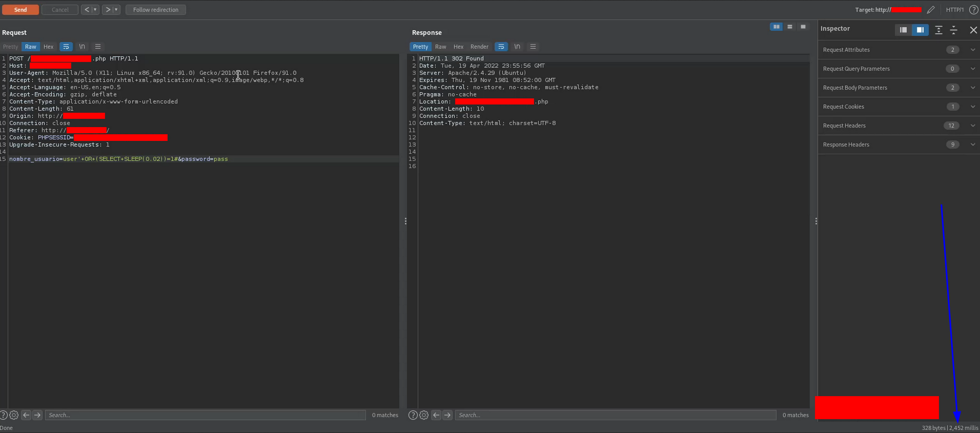Viewport: 980px width, 433px height.
Task: Toggle non-printable \n characters in Request
Action: point(82,47)
